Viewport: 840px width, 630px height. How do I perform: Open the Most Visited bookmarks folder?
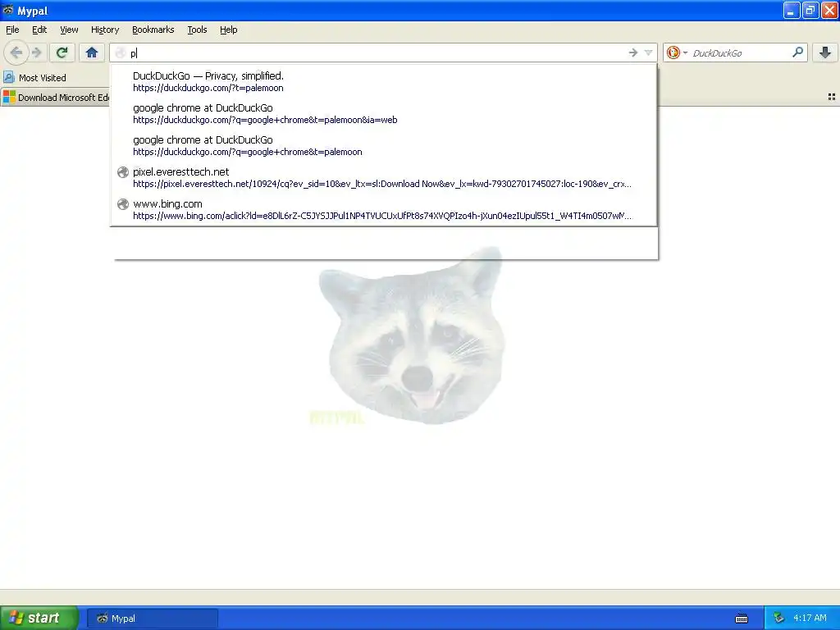34,78
